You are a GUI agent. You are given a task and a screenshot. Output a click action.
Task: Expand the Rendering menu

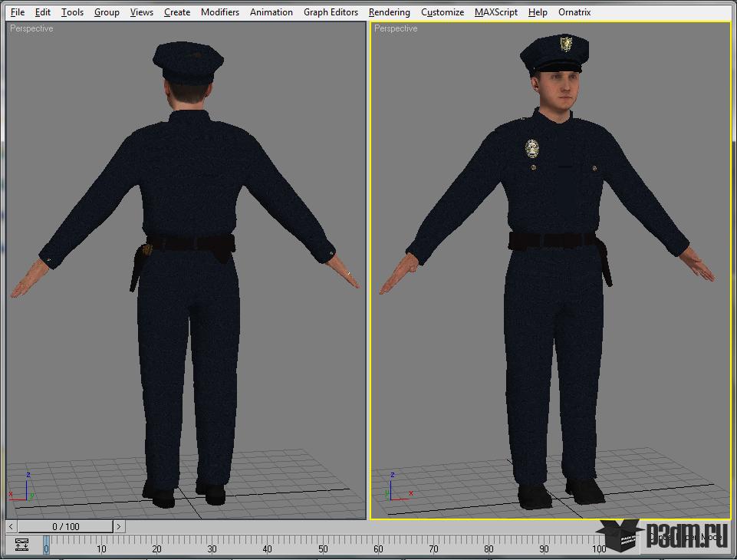(389, 12)
